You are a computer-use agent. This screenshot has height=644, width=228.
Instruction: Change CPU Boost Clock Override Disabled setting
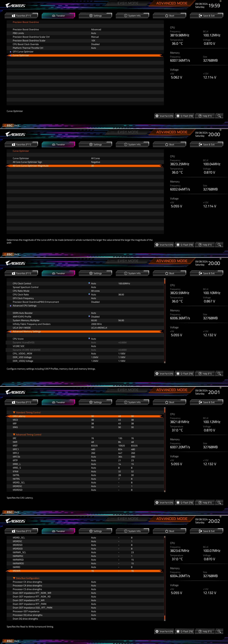[95, 44]
